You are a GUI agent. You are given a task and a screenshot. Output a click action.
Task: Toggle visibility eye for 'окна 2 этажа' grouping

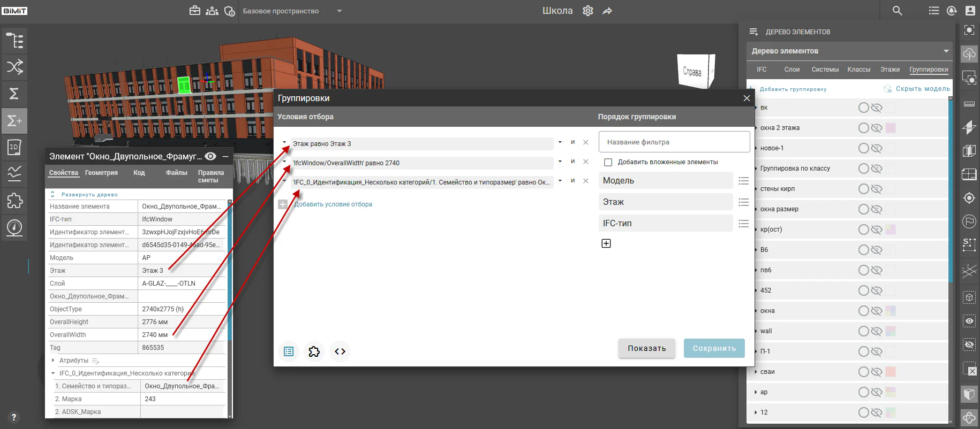pos(876,128)
